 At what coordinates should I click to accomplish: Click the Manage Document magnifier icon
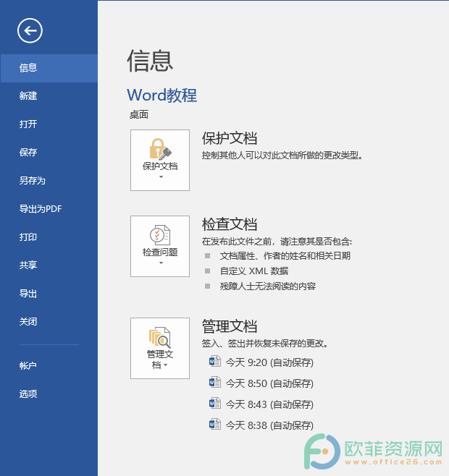pyautogui.click(x=160, y=337)
